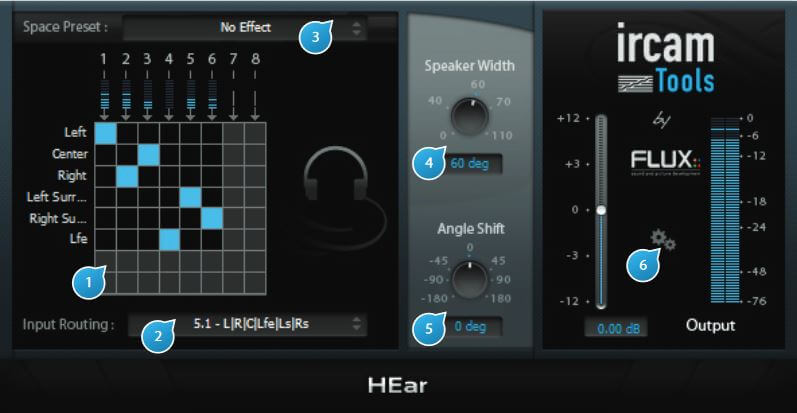Click the headphones icon
Image resolution: width=797 pixels, height=413 pixels.
pos(336,175)
